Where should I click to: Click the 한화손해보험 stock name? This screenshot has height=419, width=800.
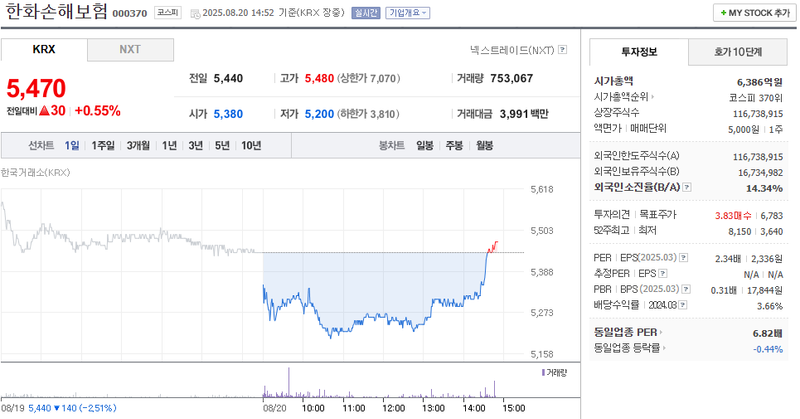(x=56, y=12)
